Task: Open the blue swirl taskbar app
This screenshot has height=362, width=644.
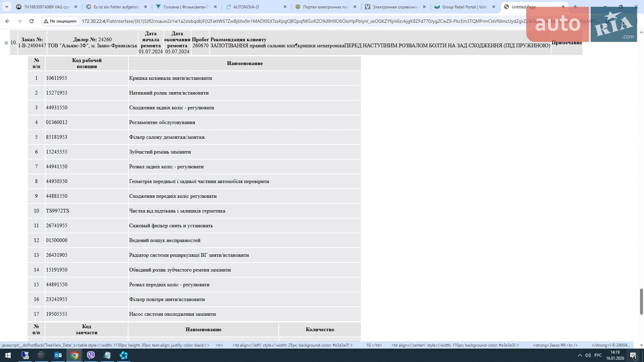Action: 124,355
